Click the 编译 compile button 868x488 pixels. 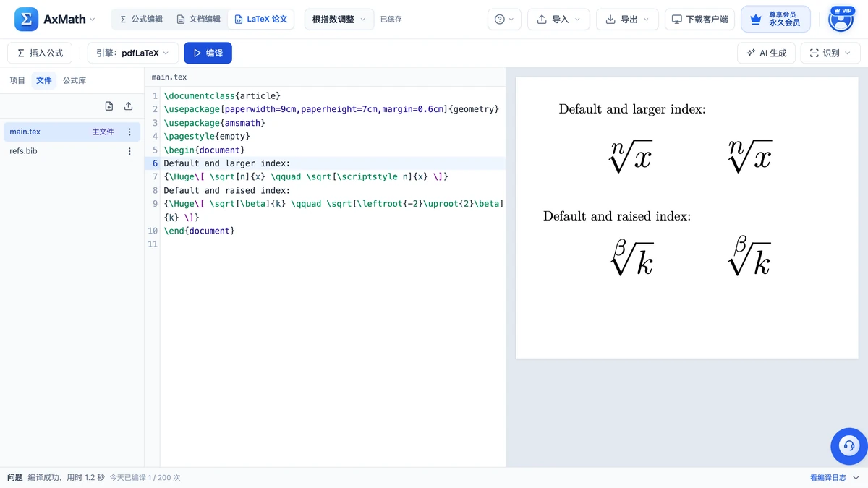(x=208, y=53)
